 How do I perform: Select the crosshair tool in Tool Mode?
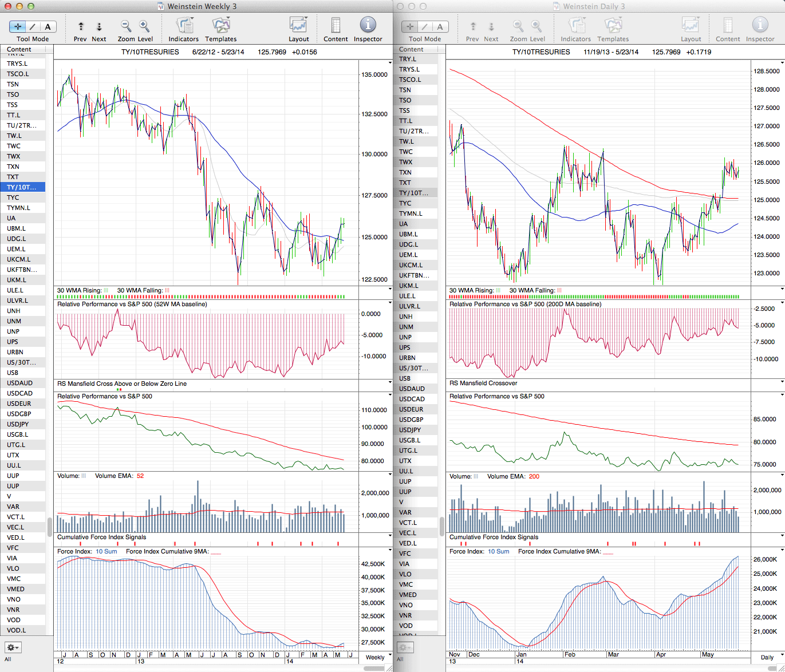pos(18,26)
